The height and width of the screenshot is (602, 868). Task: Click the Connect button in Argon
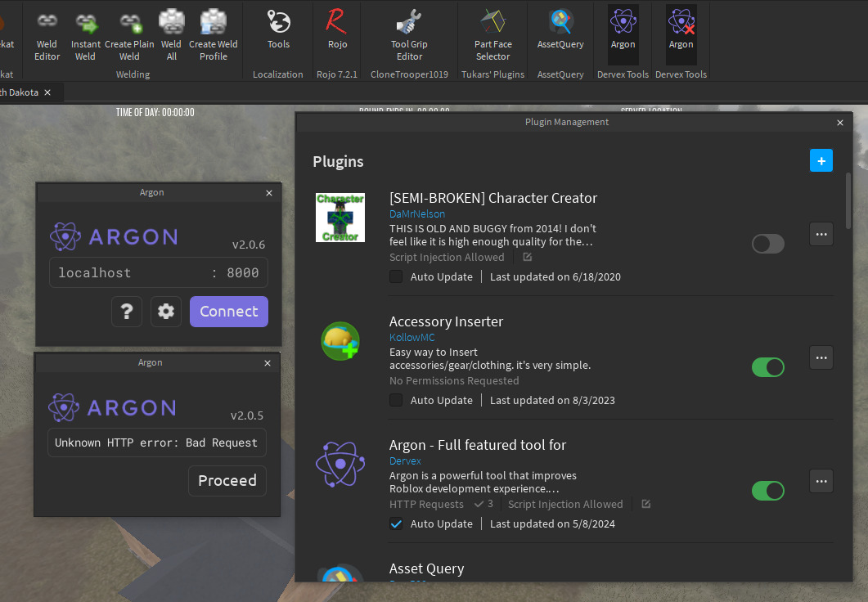click(x=228, y=312)
